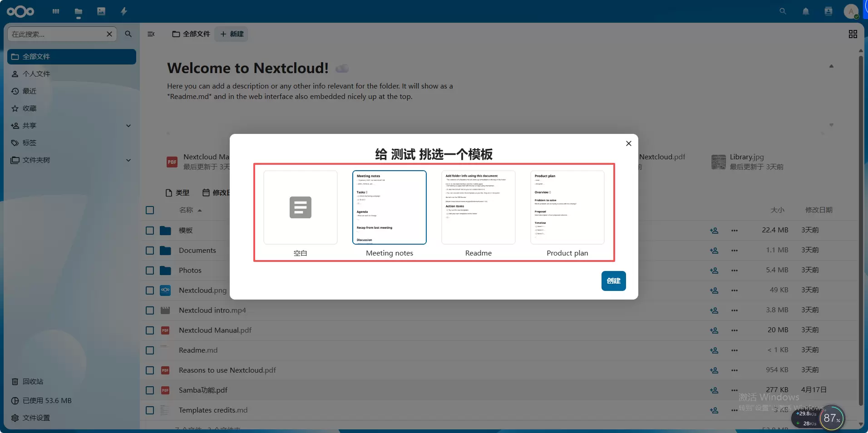The width and height of the screenshot is (868, 433).
Task: Go to 回收站 trash in sidebar
Action: (x=33, y=382)
